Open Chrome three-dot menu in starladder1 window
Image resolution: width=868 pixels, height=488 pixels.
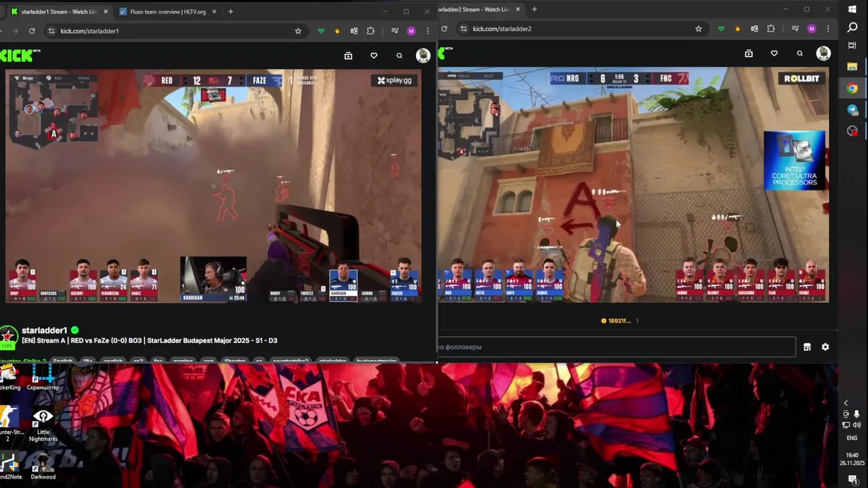pyautogui.click(x=427, y=30)
